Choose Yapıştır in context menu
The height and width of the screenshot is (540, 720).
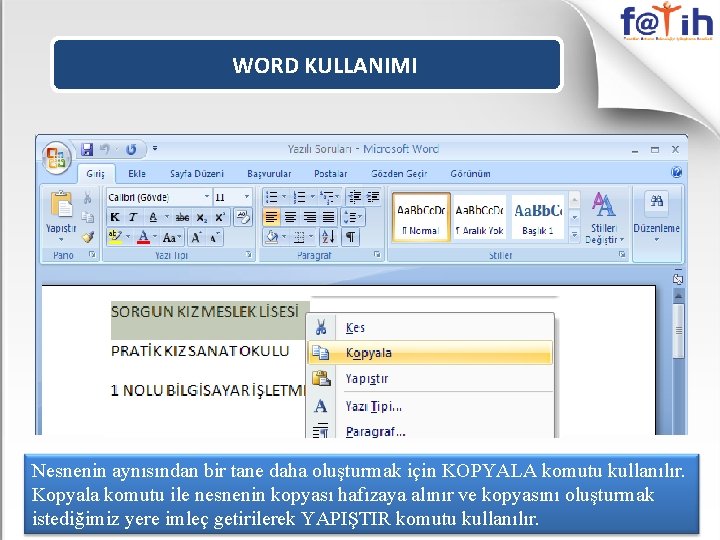[430, 378]
